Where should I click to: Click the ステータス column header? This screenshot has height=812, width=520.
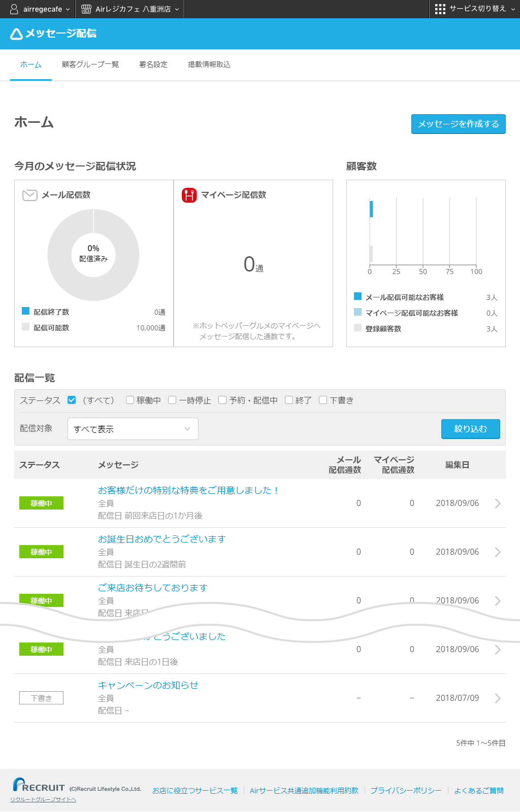[40, 465]
